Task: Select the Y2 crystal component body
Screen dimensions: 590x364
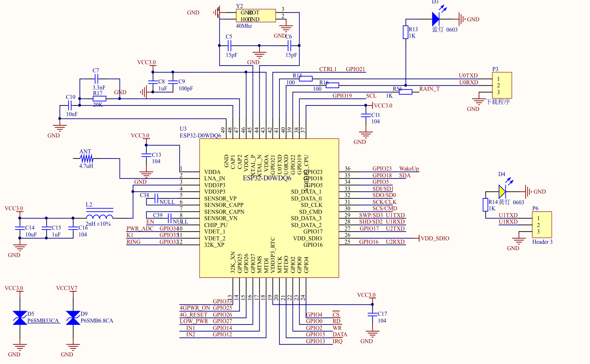Action: click(x=255, y=16)
